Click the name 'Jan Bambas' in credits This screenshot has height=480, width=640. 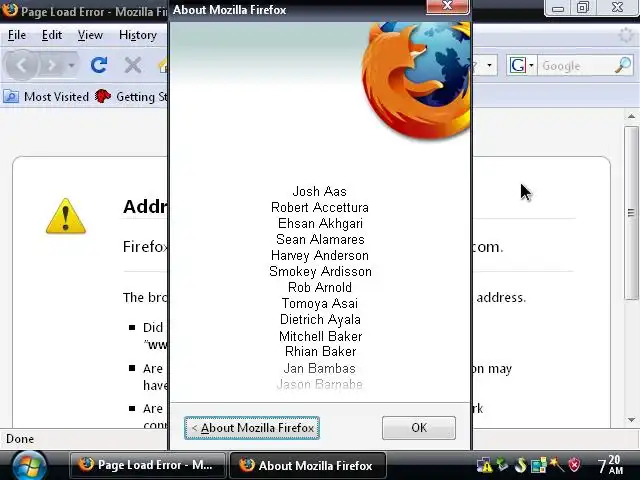(x=320, y=368)
